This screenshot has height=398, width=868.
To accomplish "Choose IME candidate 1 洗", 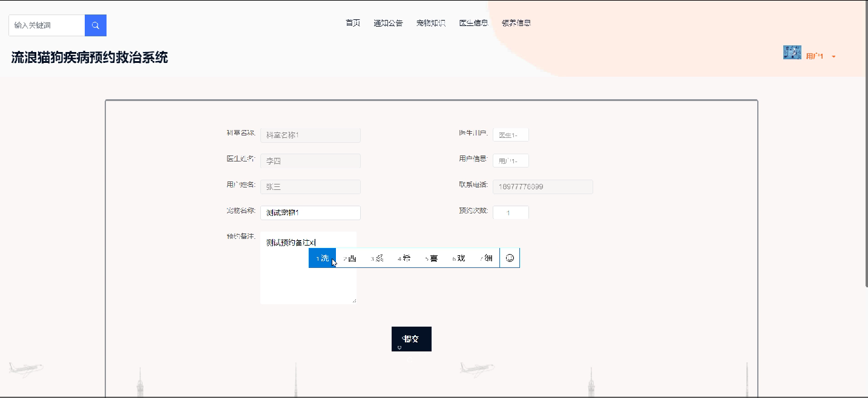I will [x=322, y=258].
